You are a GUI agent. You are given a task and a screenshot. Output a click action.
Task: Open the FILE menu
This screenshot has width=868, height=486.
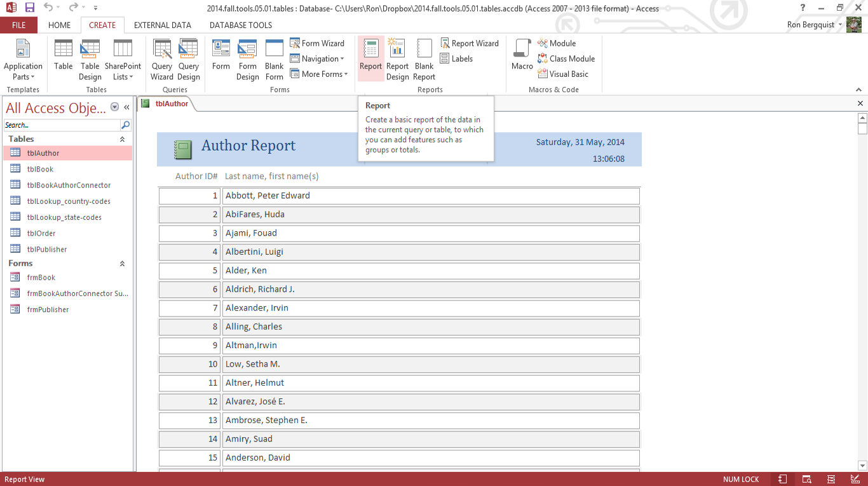pos(18,25)
